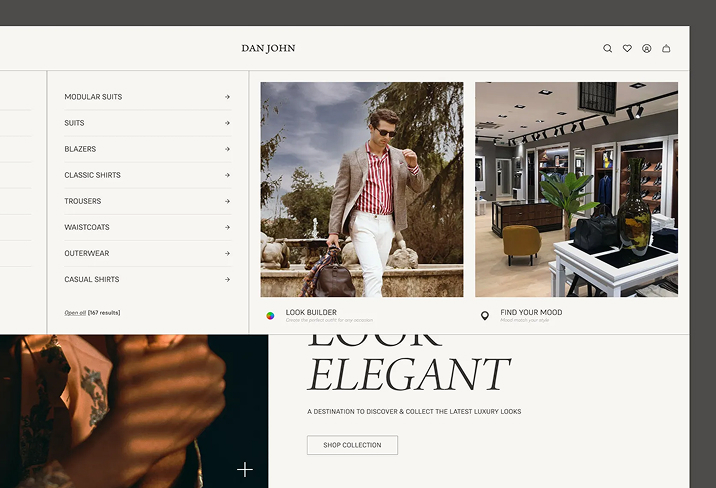Expand the Casual Shirts arrow
This screenshot has height=488, width=716.
tap(227, 279)
